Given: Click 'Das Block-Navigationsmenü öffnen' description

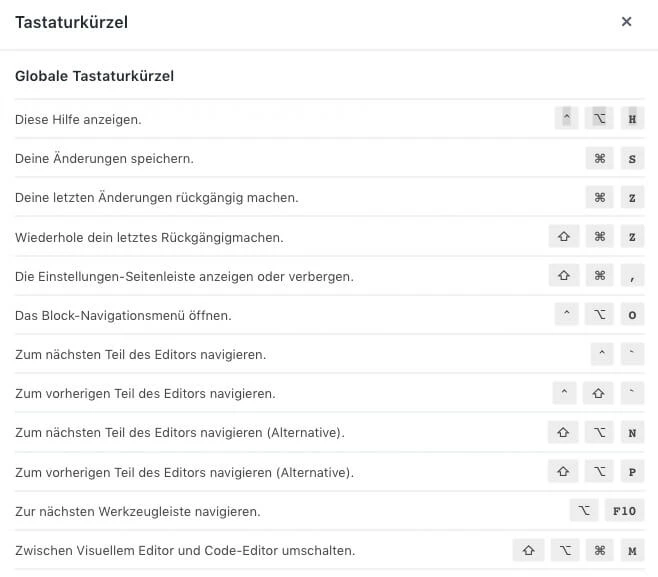Looking at the screenshot, I should 123,316.
